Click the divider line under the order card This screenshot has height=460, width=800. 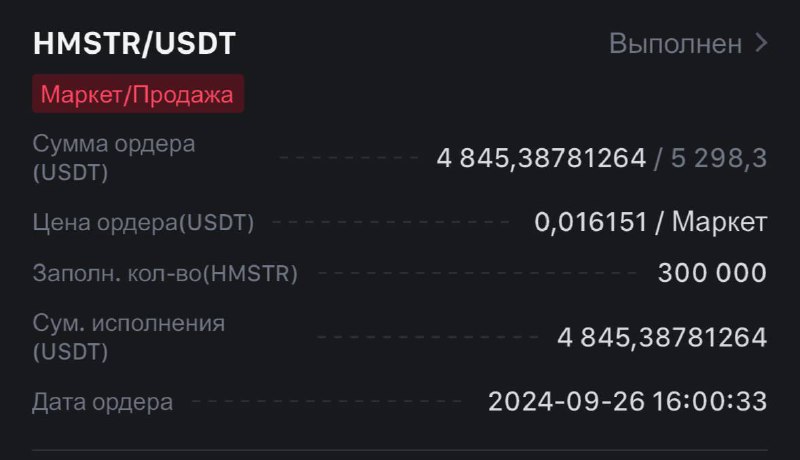click(400, 450)
